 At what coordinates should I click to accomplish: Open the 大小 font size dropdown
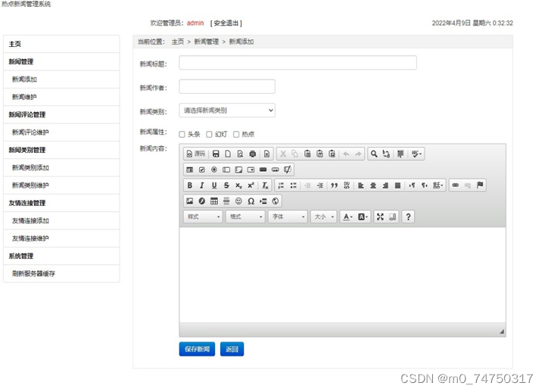click(x=323, y=217)
